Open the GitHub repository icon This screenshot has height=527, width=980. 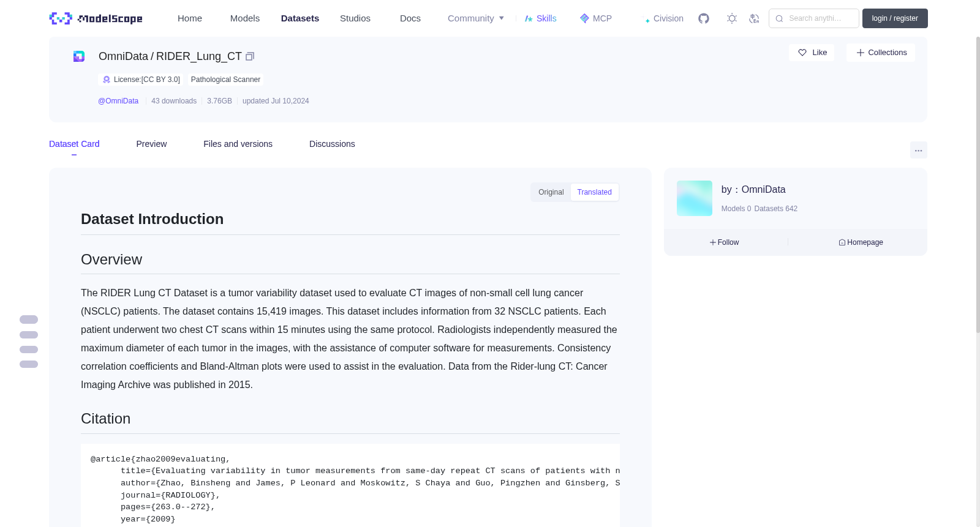(x=704, y=18)
